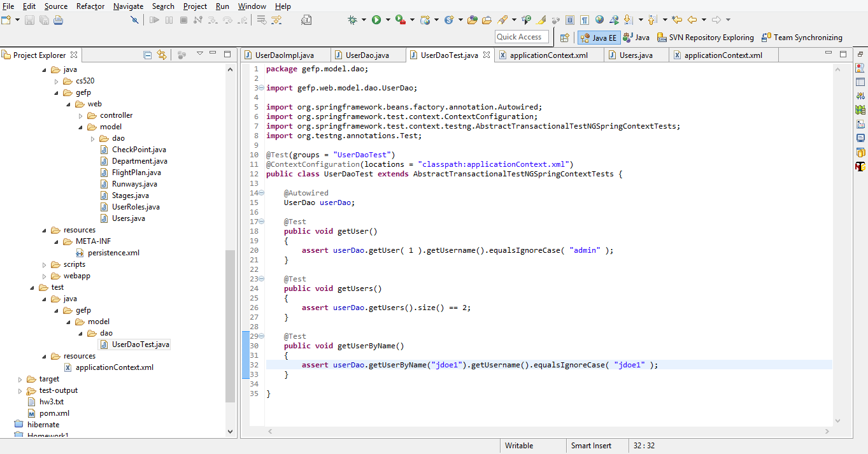Viewport: 868px width, 454px height.
Task: Open the dropdown arrow beside Run button
Action: [387, 20]
